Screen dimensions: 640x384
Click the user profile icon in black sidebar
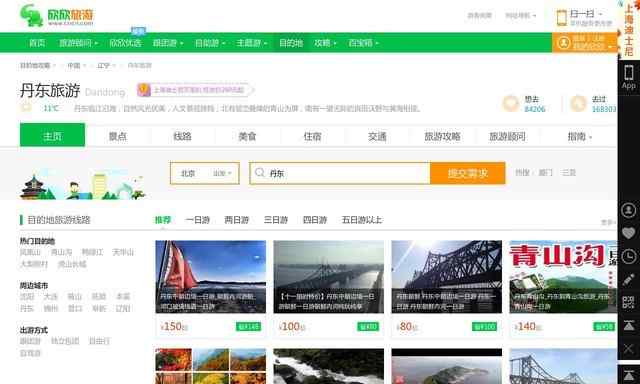629,210
